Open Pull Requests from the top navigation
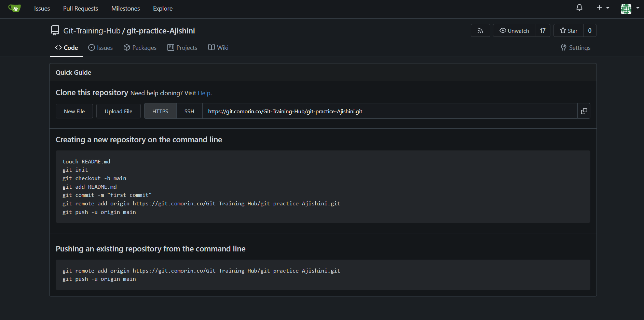 pyautogui.click(x=80, y=8)
